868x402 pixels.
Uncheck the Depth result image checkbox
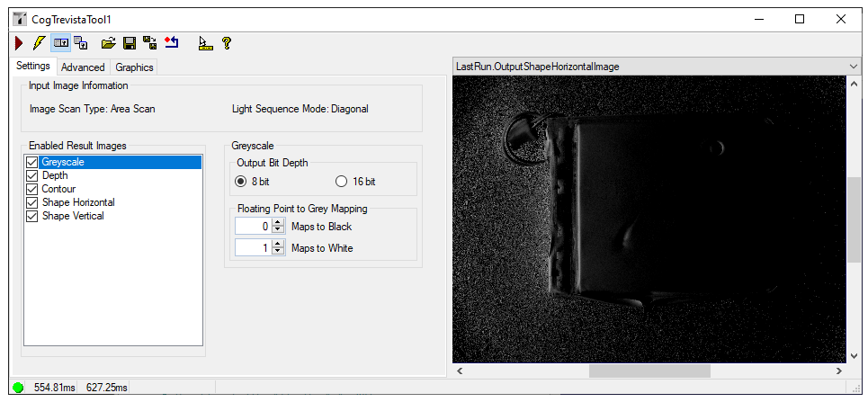tap(32, 175)
